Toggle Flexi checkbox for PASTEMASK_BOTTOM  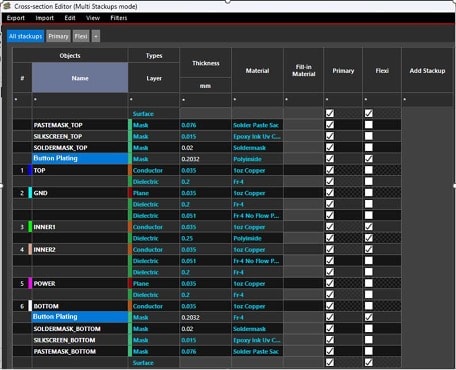pos(368,351)
